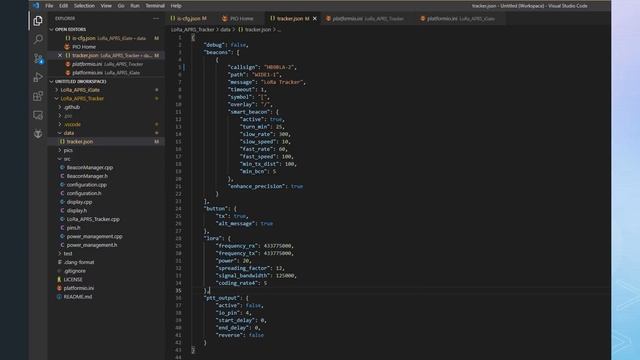The width and height of the screenshot is (640, 360).
Task: Open the Explorer view in activity bar
Action: tap(38, 20)
